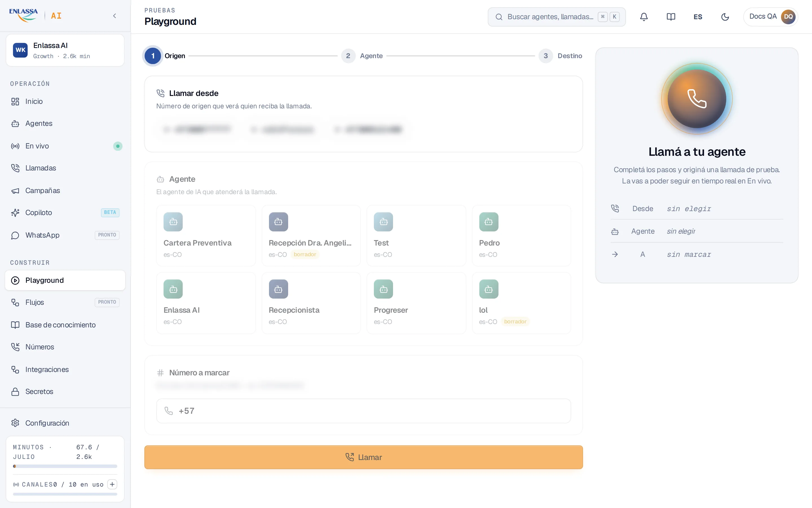The width and height of the screenshot is (812, 508).
Task: Click the search agents and calls field
Action: point(556,17)
